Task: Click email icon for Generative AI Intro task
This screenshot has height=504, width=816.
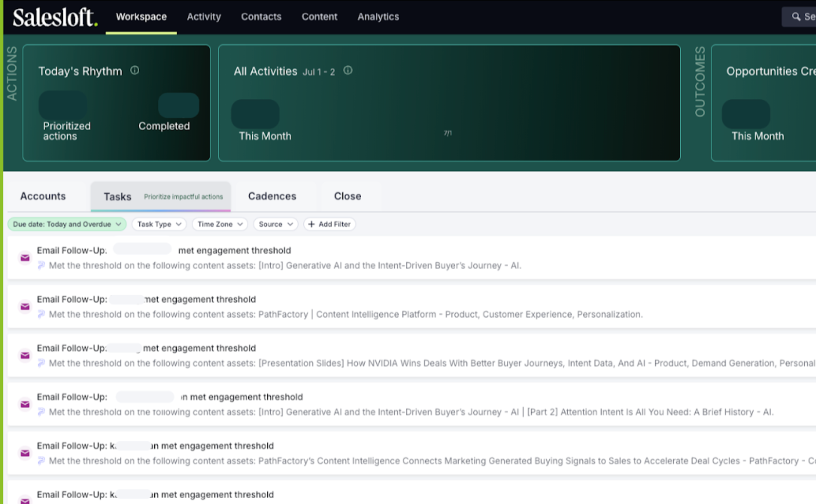Action: pyautogui.click(x=25, y=258)
